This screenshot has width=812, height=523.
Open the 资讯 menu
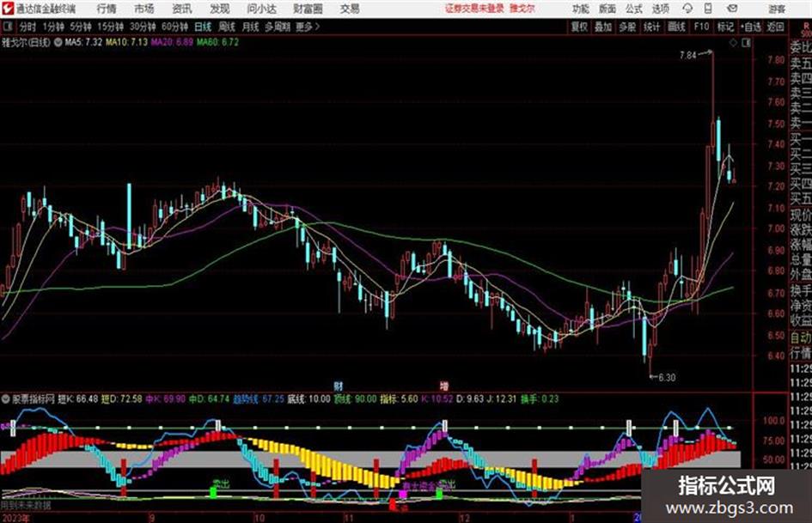tap(182, 9)
